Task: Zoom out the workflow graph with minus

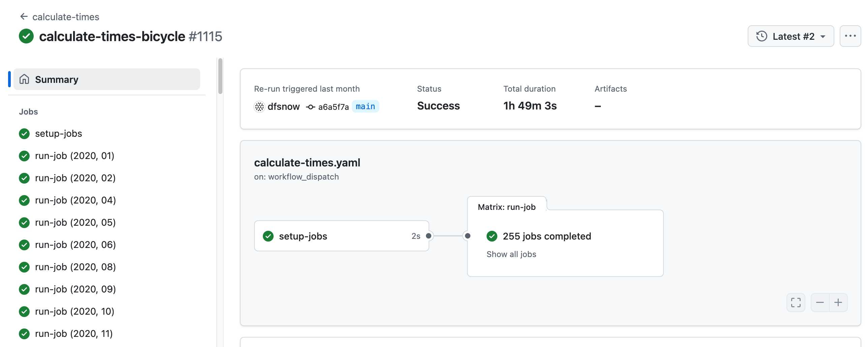Action: coord(820,303)
